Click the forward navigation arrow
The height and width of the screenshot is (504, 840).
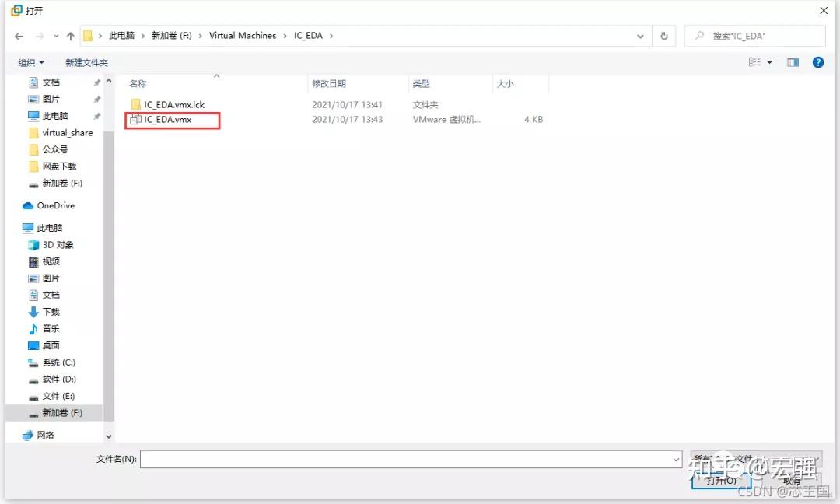40,37
